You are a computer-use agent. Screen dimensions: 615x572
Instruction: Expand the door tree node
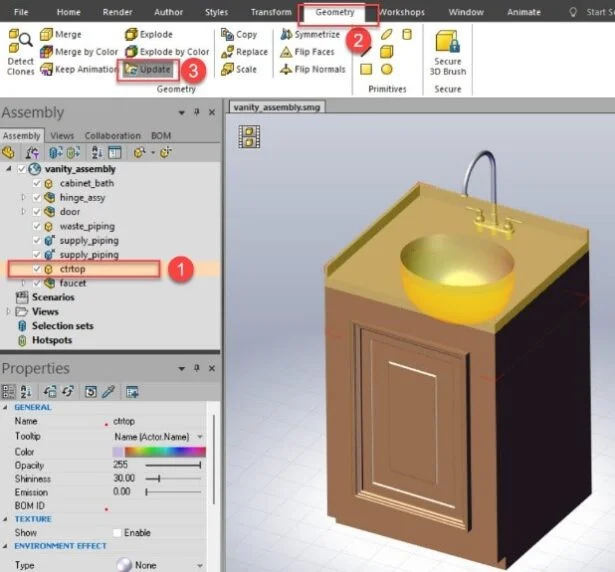tap(23, 212)
